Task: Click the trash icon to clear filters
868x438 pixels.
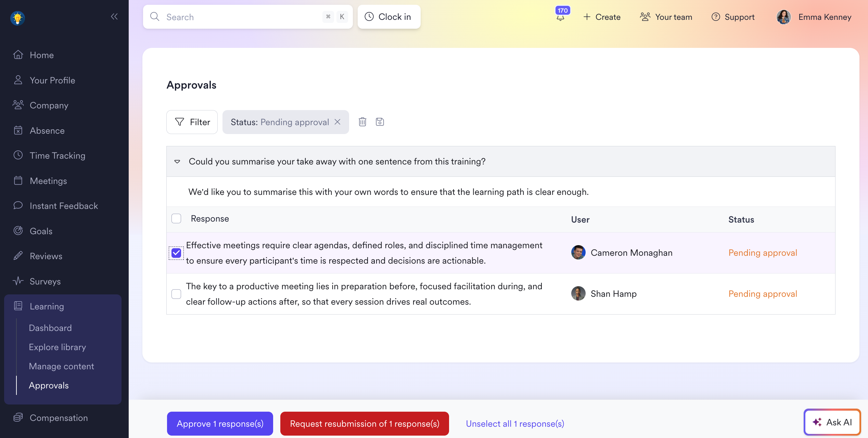Action: coord(362,122)
